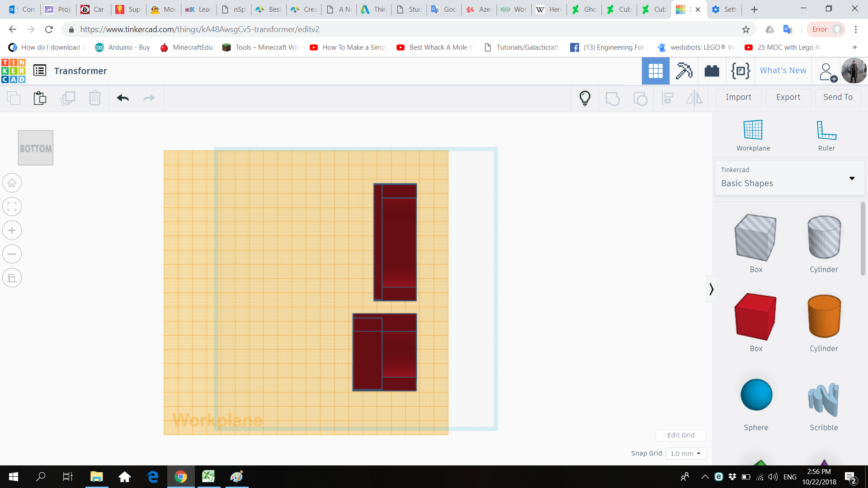The width and height of the screenshot is (868, 488).
Task: Open the Snap Grid 1.0 mm dropdown
Action: (x=686, y=453)
